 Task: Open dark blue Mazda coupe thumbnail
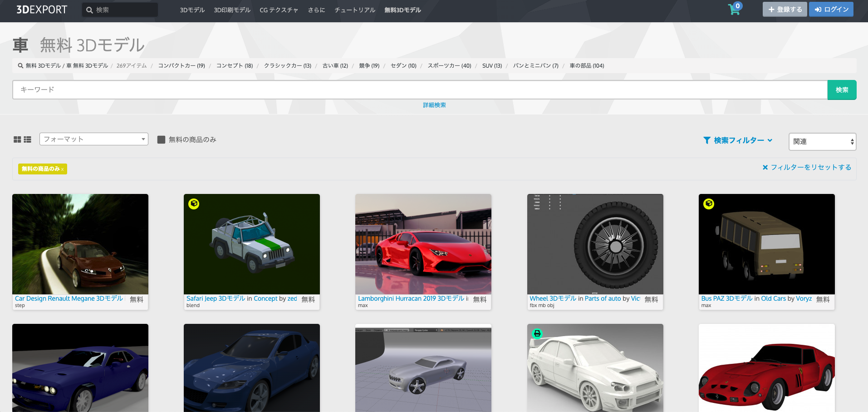252,368
